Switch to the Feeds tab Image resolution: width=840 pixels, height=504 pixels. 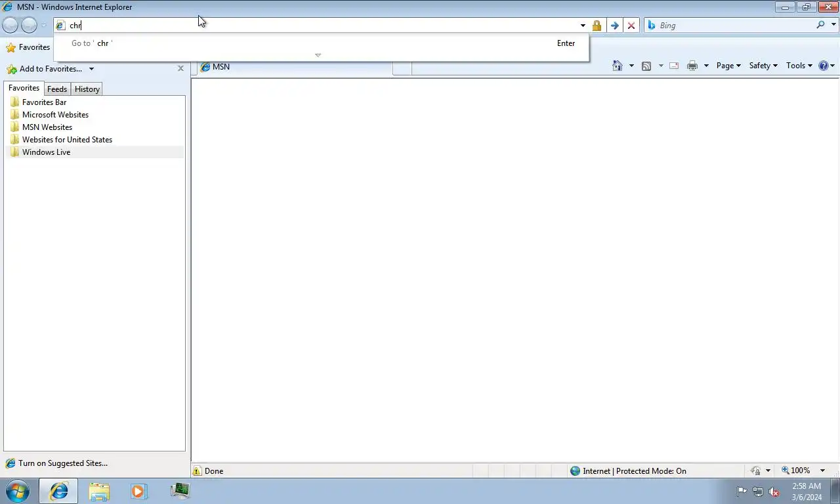point(57,89)
